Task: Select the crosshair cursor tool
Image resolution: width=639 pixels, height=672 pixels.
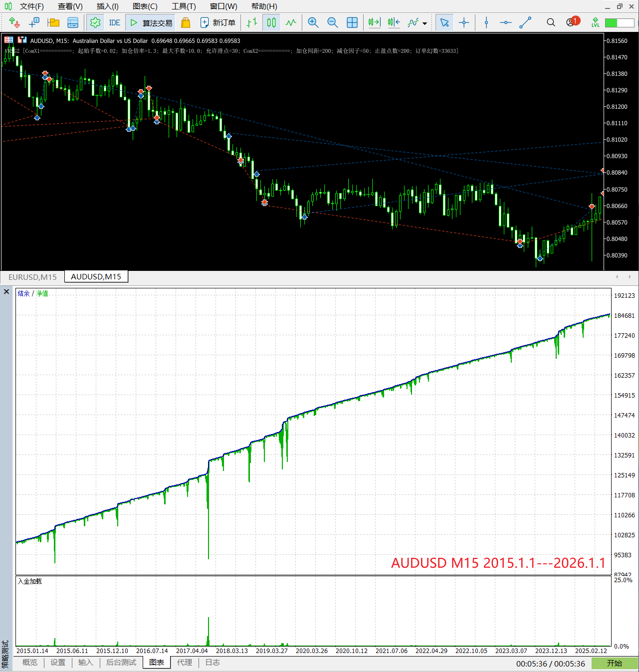Action: [464, 22]
